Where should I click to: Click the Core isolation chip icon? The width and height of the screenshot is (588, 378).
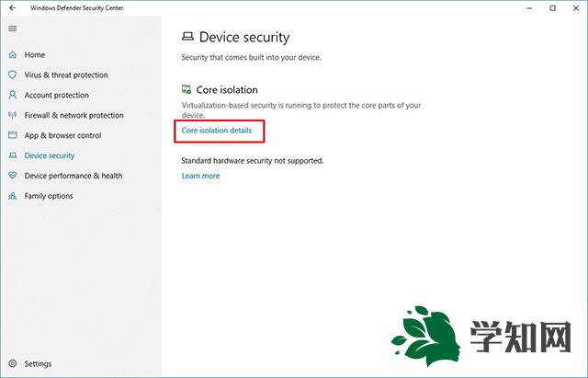[x=187, y=90]
